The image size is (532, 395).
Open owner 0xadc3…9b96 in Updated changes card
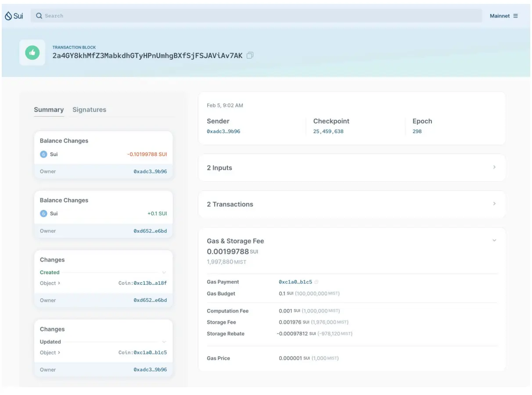[x=150, y=370]
